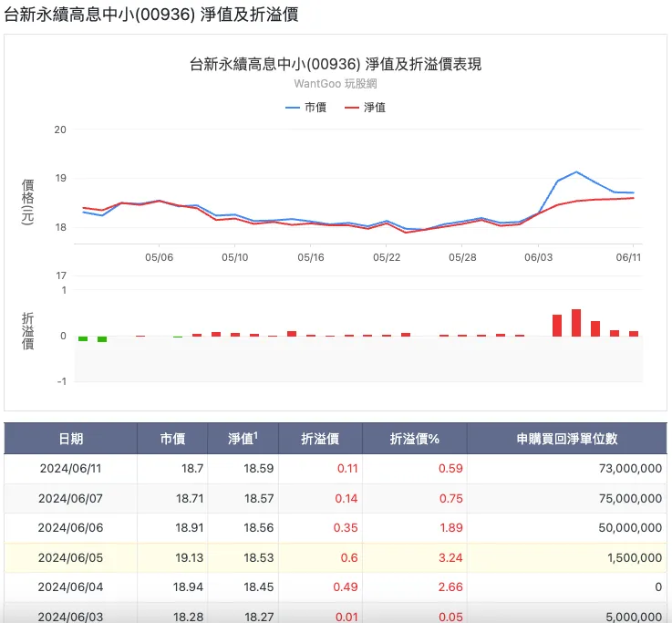Click the 申購買回淨單位數 column header
The height and width of the screenshot is (623, 672).
pos(566,439)
